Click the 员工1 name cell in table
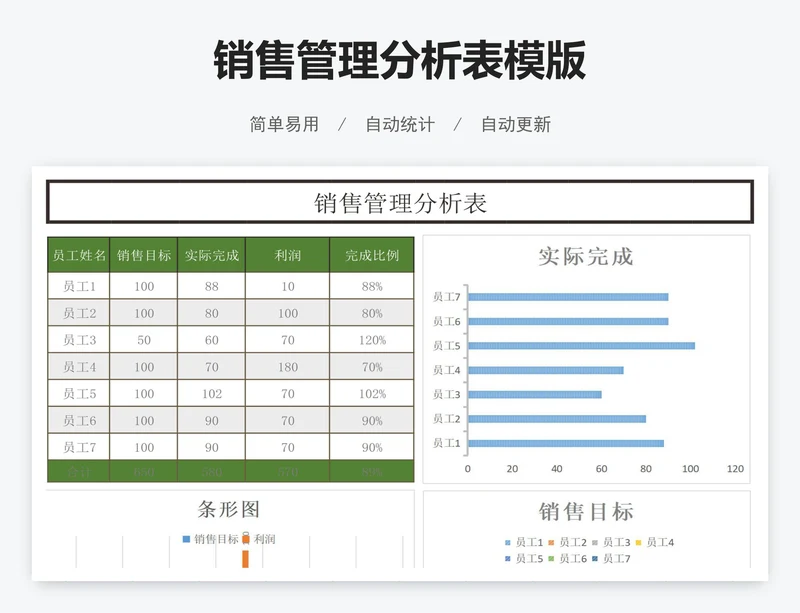The width and height of the screenshot is (800, 613). point(79,286)
